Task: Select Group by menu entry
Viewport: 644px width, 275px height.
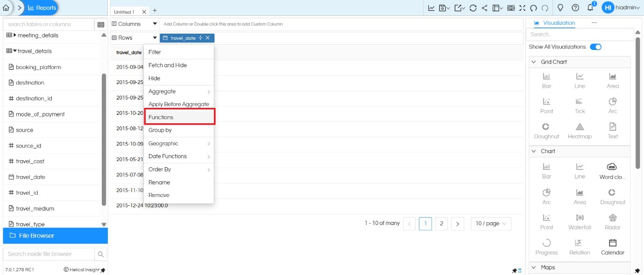Action: click(x=179, y=130)
